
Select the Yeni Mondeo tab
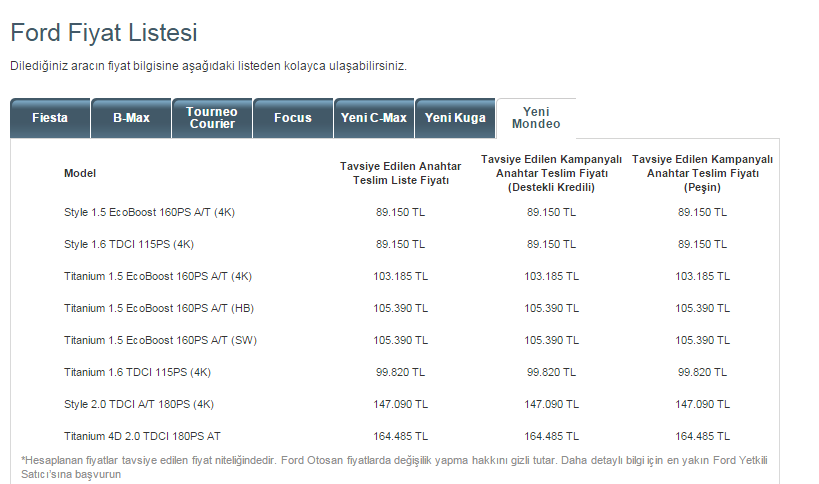536,118
